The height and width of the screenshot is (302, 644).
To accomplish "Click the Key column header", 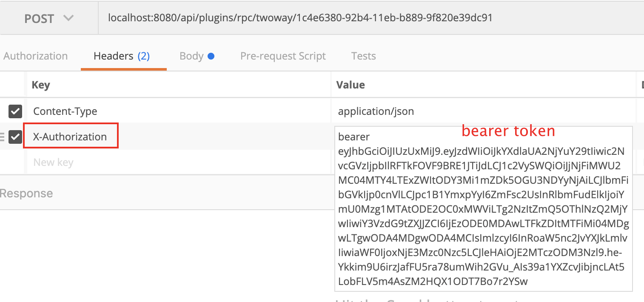I will [41, 85].
